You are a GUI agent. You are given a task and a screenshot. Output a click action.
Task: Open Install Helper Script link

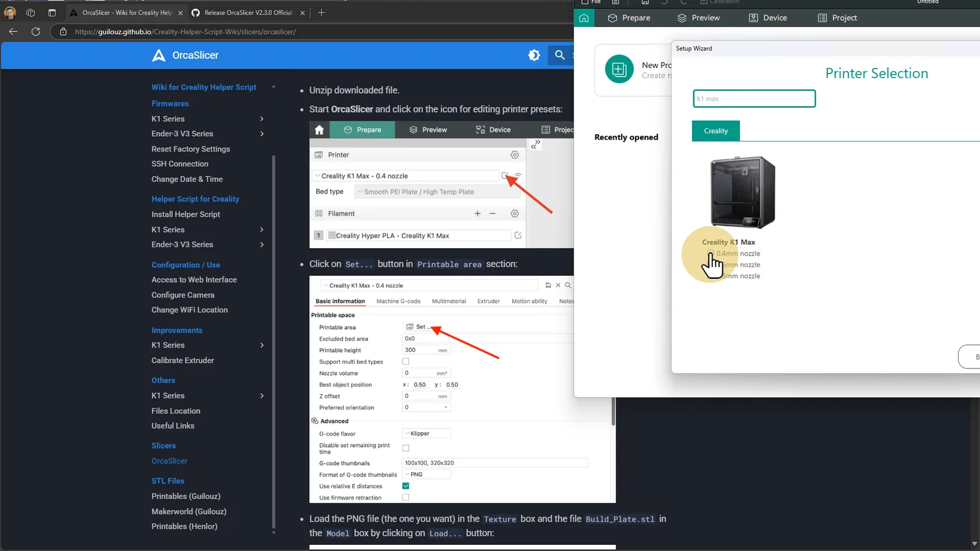(186, 215)
